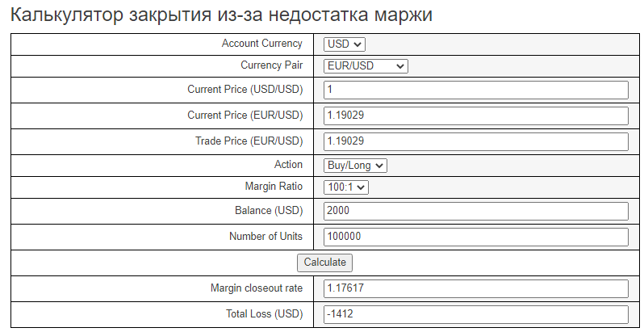Image resolution: width=644 pixels, height=332 pixels.
Task: Expand the Currency Pair EUR/USD dropdown
Action: 366,66
